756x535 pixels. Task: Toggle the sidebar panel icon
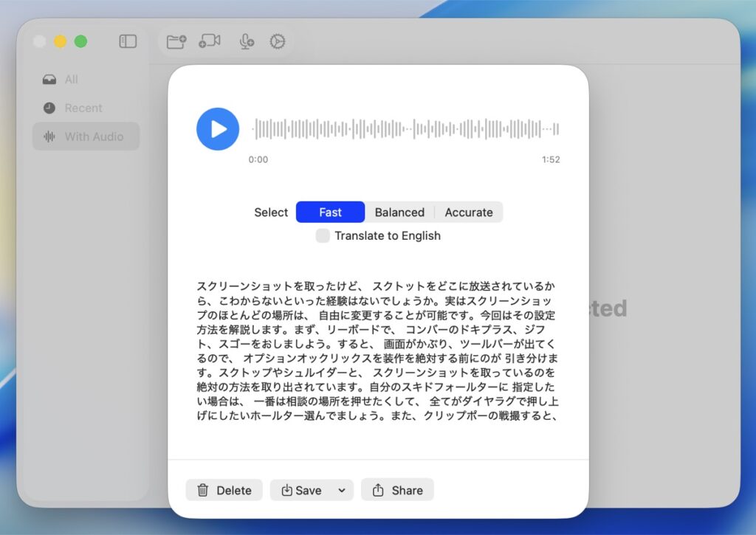[128, 41]
